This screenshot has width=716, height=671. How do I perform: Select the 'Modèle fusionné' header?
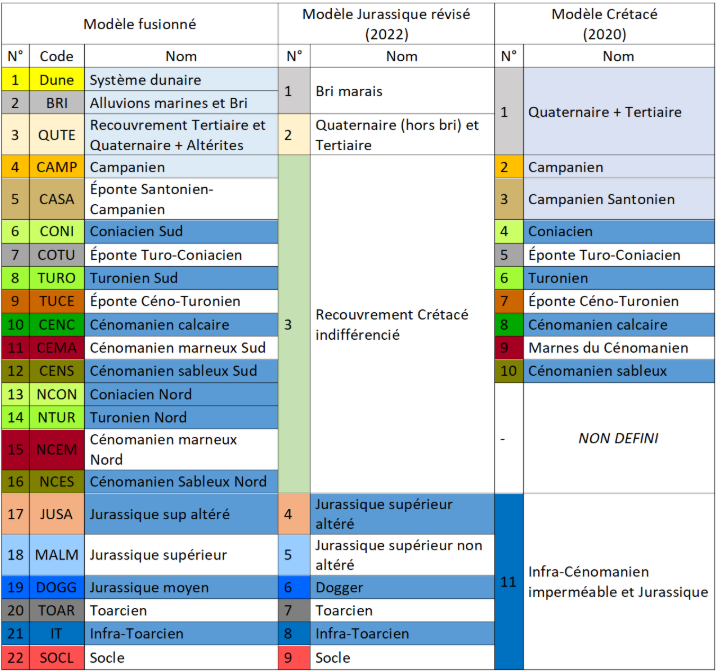tap(140, 23)
